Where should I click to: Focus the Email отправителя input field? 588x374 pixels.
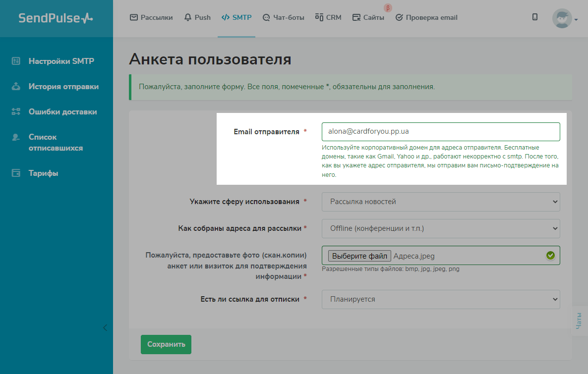click(441, 132)
